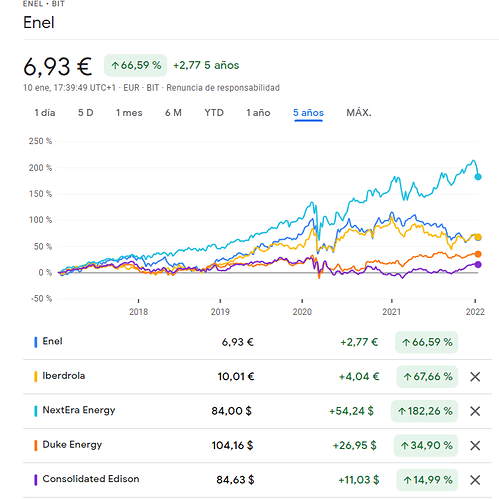
Task: Remove NextEra Energy from the comparison
Action: click(475, 411)
